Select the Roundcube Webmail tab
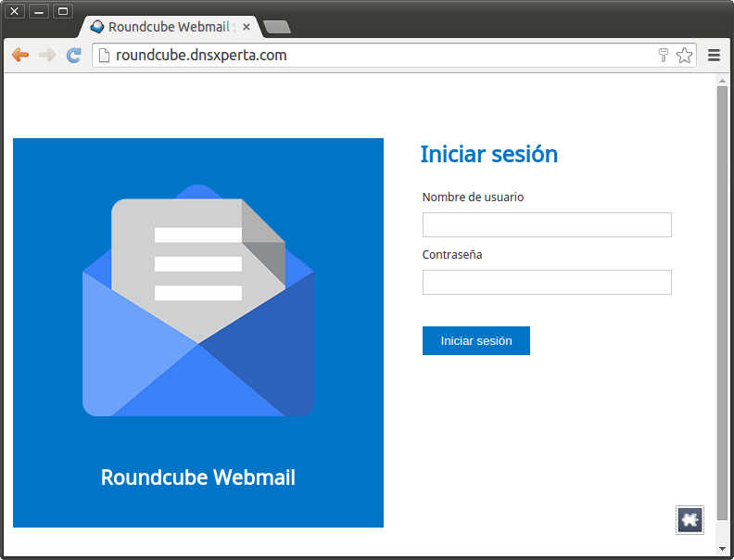Screen dimensions: 734x560 [x=171, y=27]
